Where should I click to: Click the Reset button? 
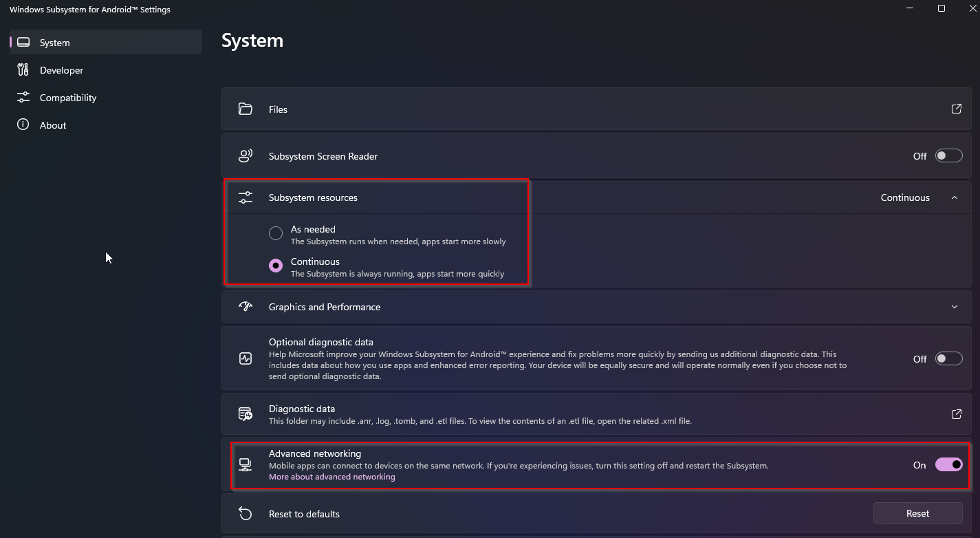(x=917, y=513)
